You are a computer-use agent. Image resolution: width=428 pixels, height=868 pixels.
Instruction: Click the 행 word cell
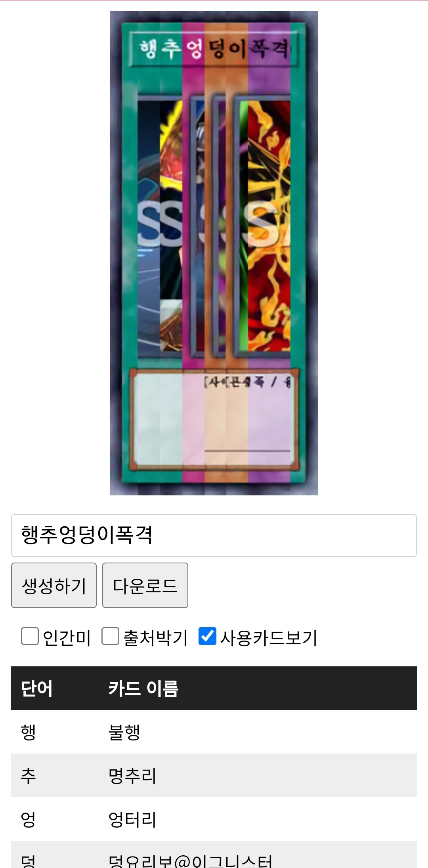[x=29, y=732]
